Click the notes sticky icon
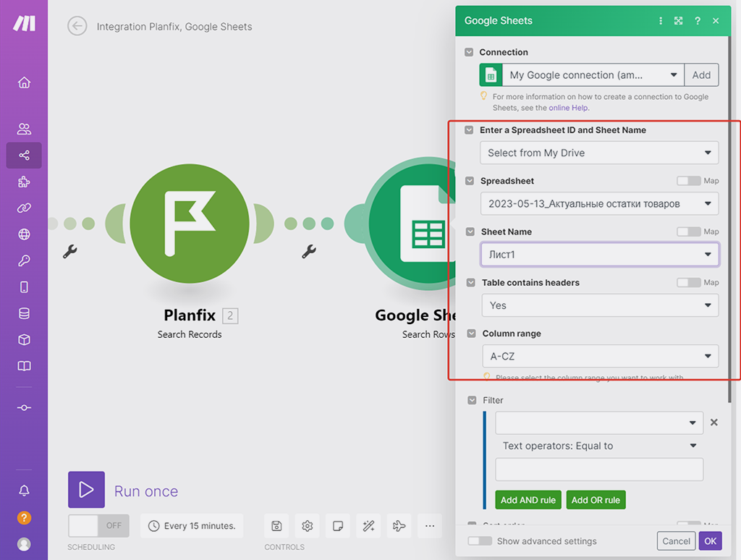The width and height of the screenshot is (741, 560). (x=338, y=526)
